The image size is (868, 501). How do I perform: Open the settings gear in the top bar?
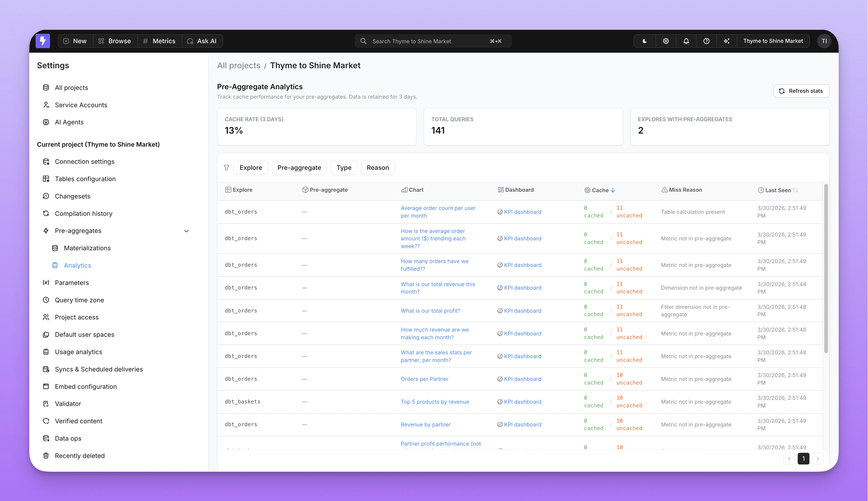665,41
